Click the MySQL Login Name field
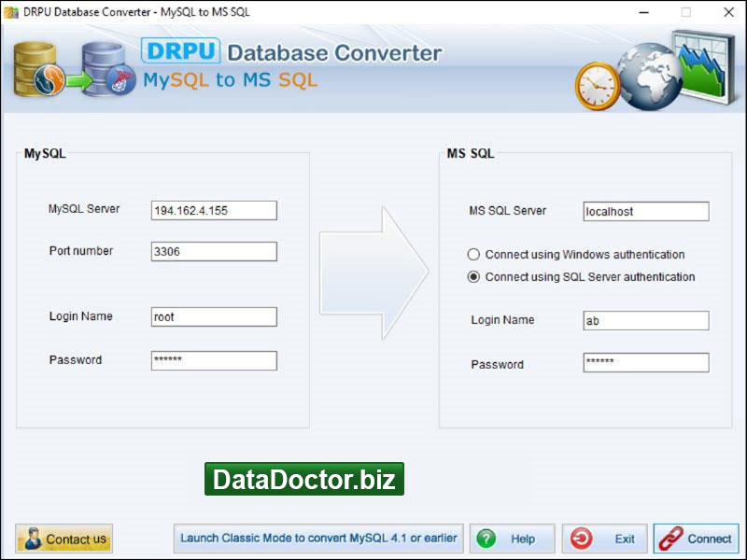This screenshot has width=747, height=560. 214,317
